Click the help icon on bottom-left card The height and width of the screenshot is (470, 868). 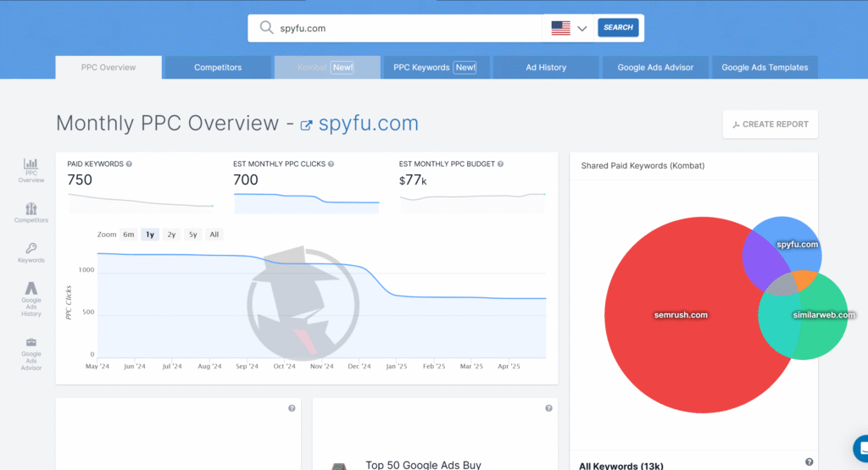(x=292, y=408)
